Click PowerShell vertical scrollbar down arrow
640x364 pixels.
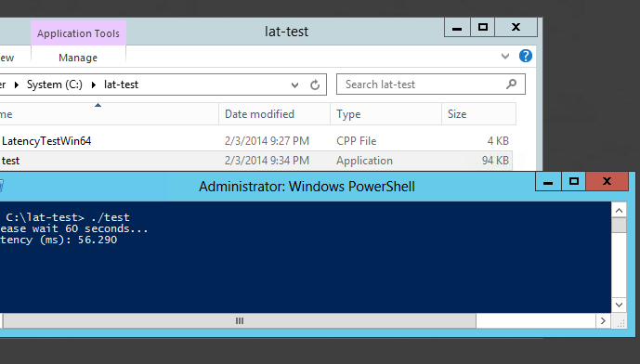[619, 305]
